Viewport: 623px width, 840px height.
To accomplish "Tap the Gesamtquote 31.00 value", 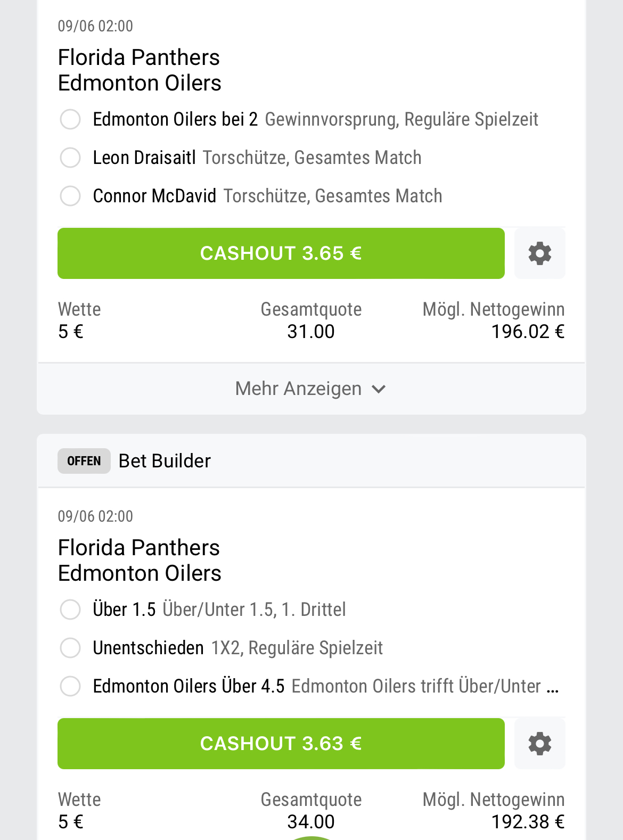I will coord(311,332).
